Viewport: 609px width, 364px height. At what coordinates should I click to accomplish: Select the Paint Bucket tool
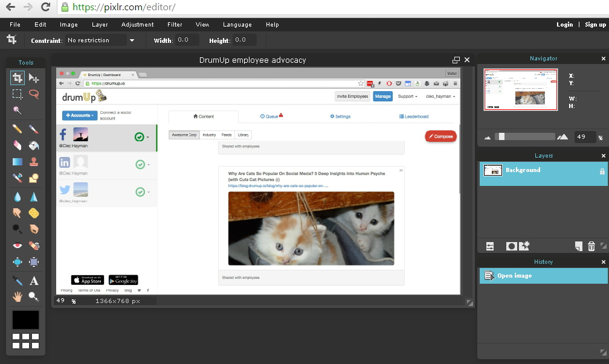click(34, 145)
